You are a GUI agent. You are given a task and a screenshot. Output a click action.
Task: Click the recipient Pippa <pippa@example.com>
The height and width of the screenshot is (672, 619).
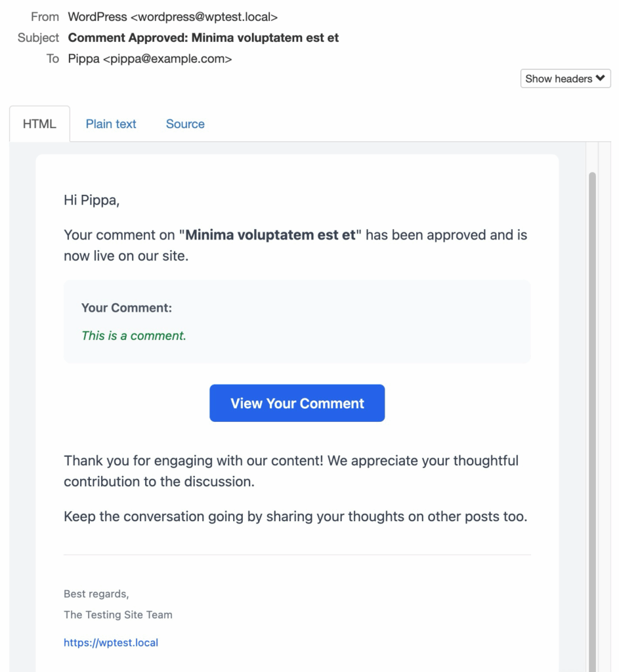pyautogui.click(x=150, y=58)
